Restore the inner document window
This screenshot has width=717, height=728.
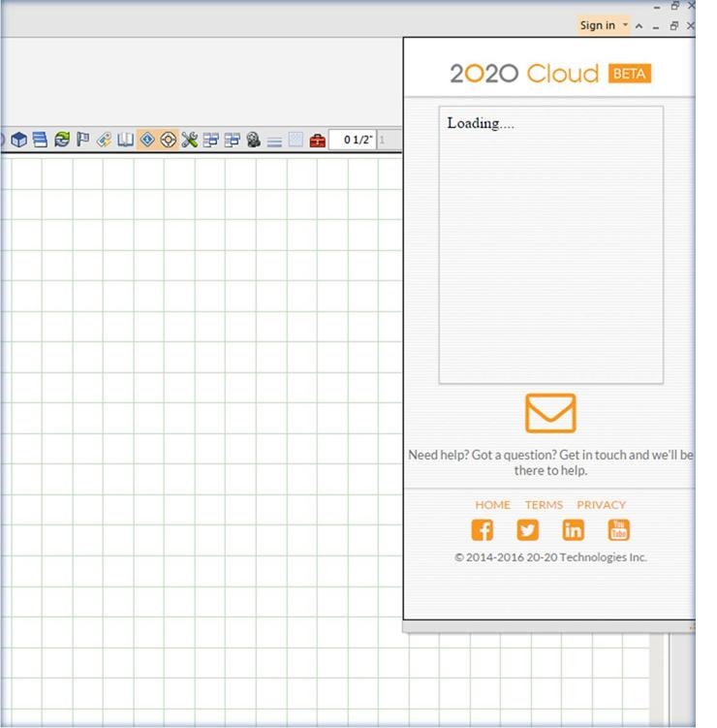click(x=674, y=26)
